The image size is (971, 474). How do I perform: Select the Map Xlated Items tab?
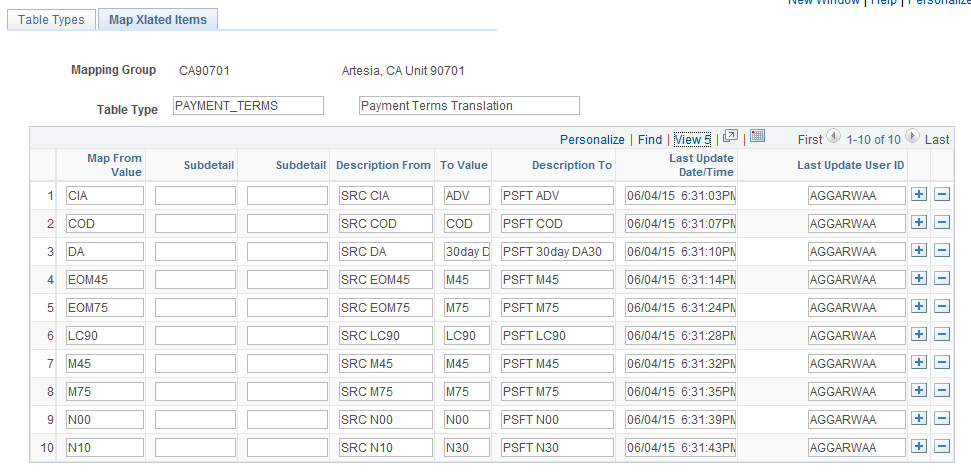coord(158,19)
